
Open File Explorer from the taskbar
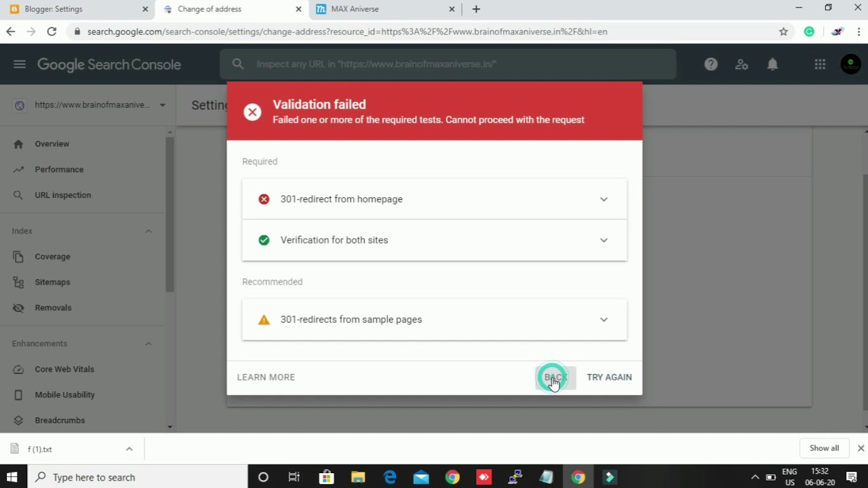pos(357,477)
